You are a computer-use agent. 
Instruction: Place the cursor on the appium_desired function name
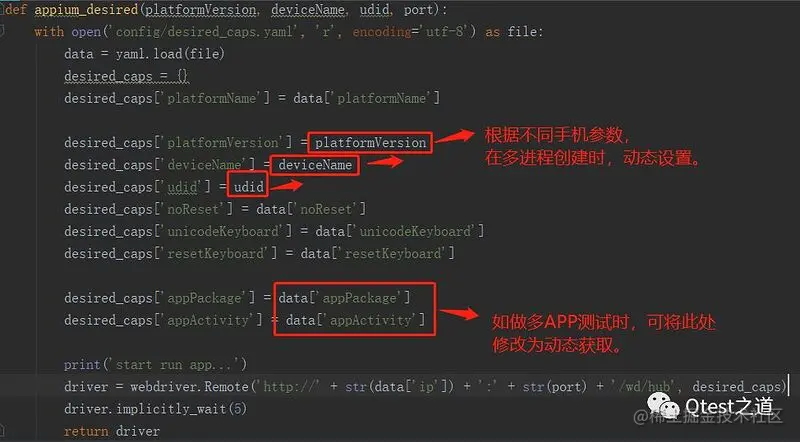point(86,10)
